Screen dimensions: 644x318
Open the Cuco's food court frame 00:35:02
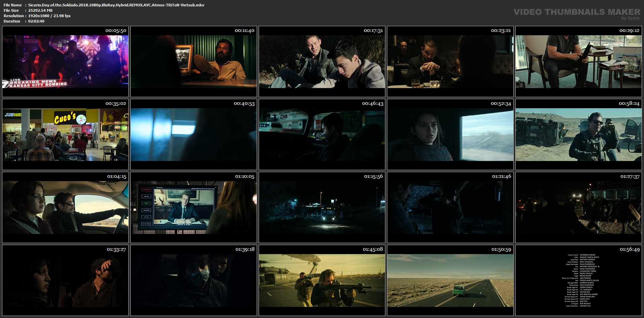tap(65, 134)
